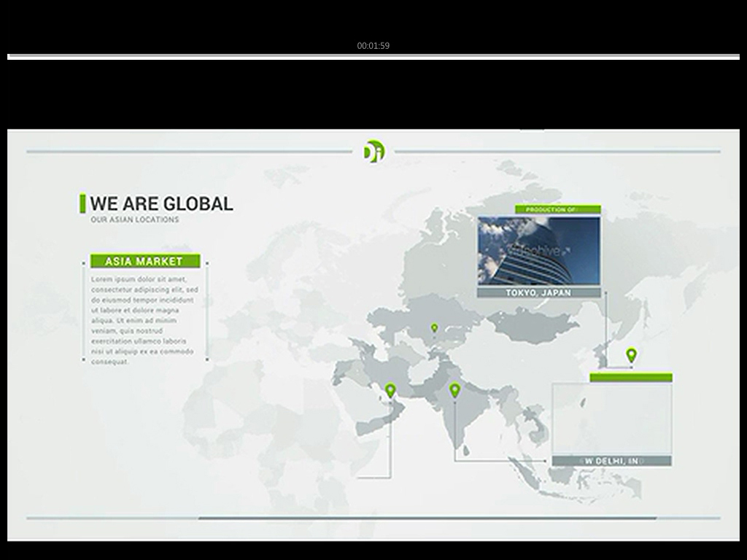The width and height of the screenshot is (747, 560).
Task: Click the Lorem ipsum paragraph text
Action: [x=144, y=319]
